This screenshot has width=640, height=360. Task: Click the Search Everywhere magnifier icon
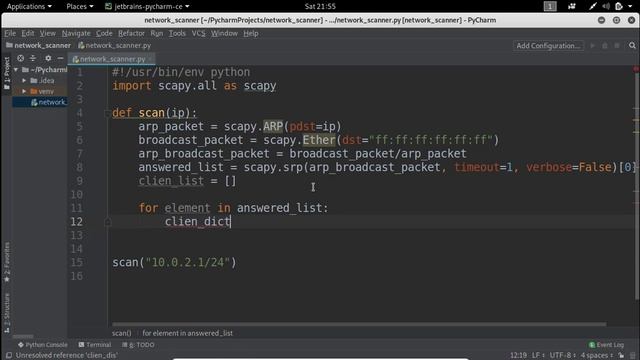(x=632, y=46)
